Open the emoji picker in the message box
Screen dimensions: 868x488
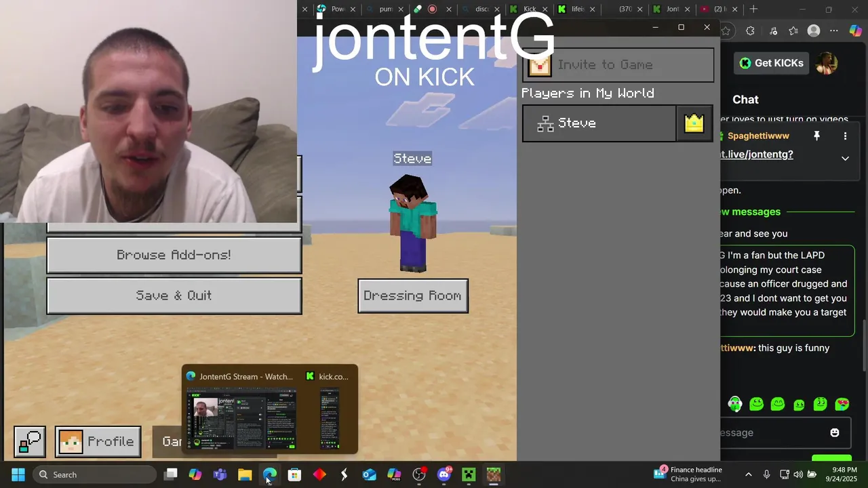[x=835, y=432]
